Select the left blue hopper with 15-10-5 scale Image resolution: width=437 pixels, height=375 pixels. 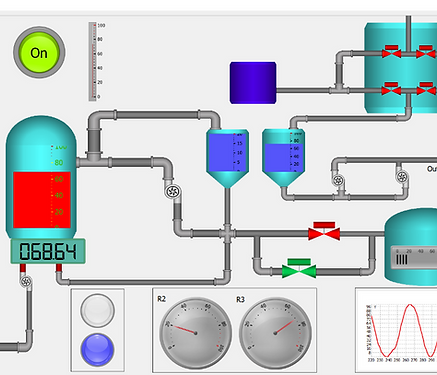coord(227,158)
